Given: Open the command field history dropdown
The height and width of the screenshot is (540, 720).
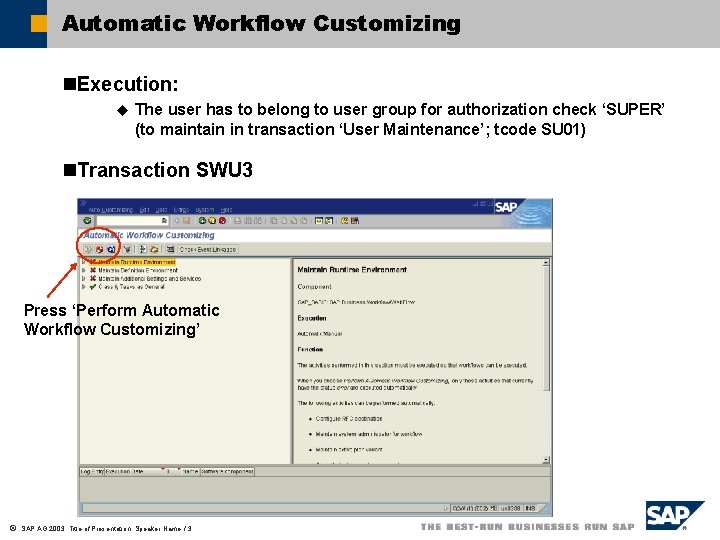Looking at the screenshot, I should 164,221.
